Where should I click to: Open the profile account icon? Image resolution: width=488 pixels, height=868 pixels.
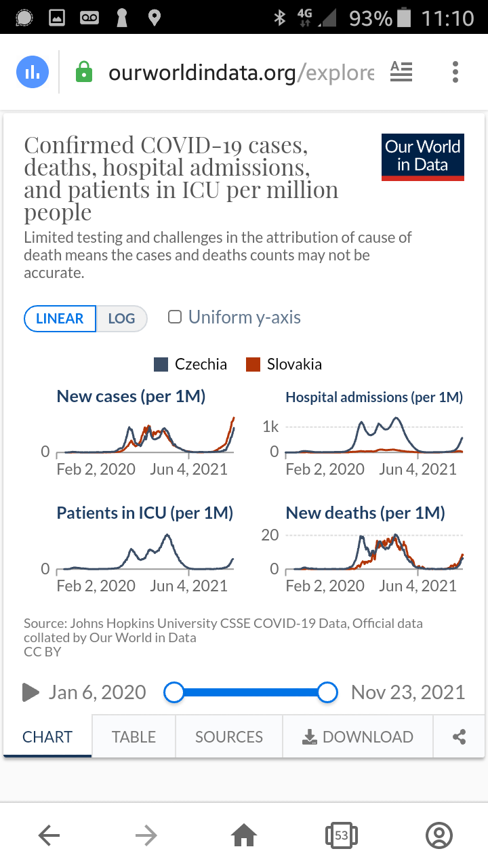(x=439, y=835)
